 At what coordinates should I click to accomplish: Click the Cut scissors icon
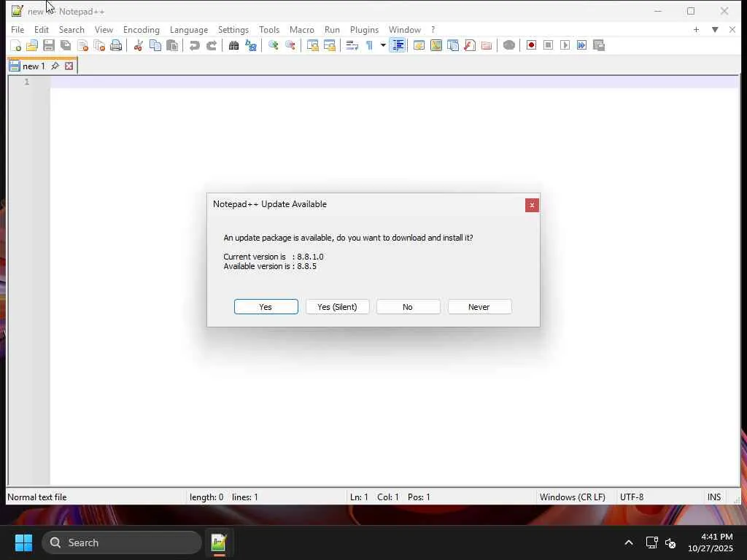pos(138,45)
